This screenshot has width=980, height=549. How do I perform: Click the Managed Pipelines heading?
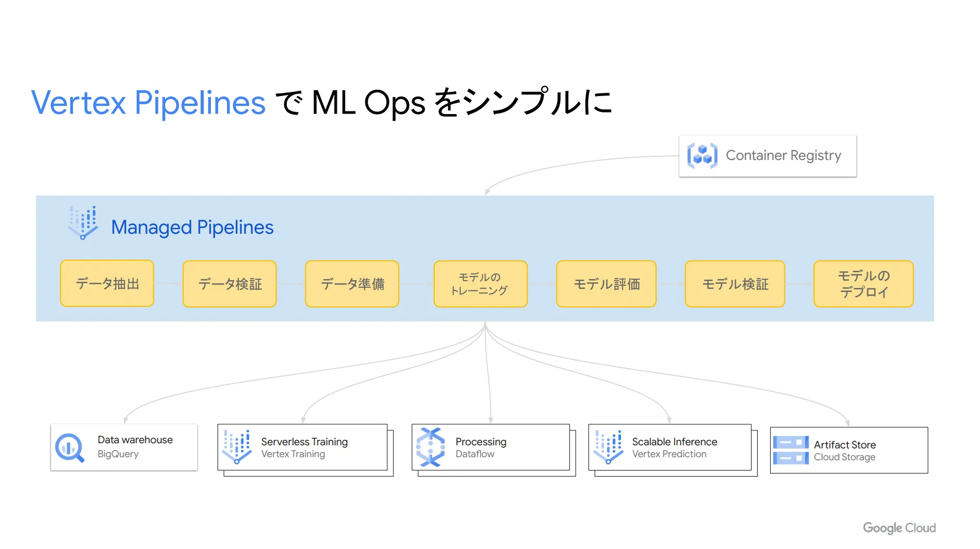point(192,228)
